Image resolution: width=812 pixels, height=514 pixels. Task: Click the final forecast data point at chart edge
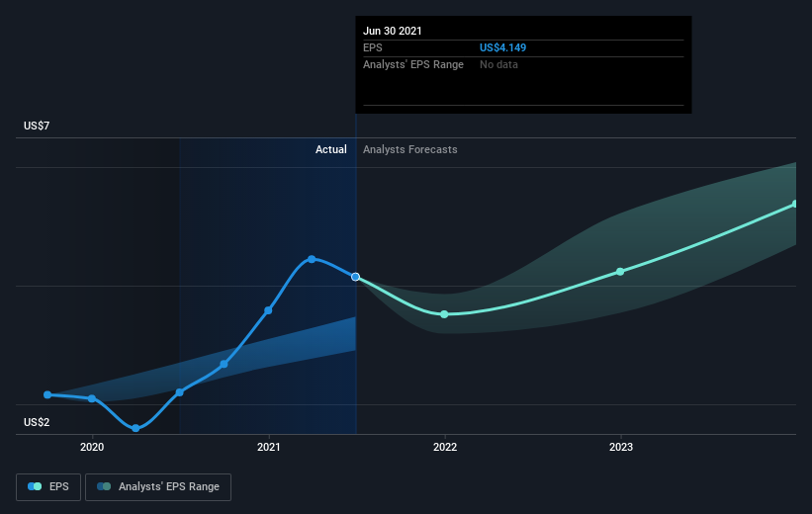[x=795, y=204]
